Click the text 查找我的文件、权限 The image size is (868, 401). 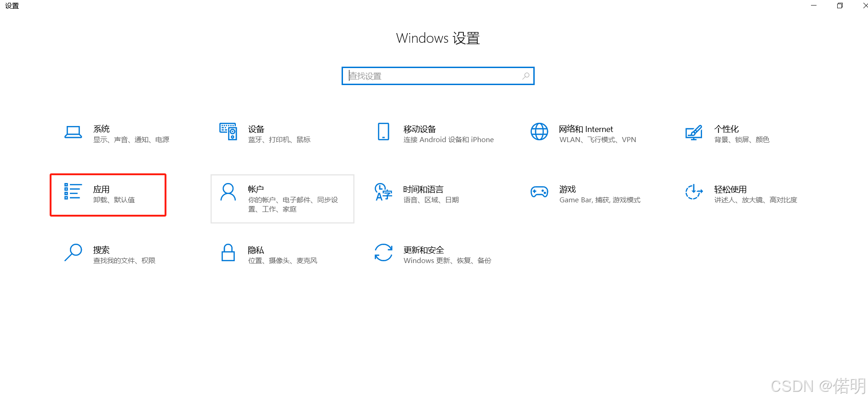pyautogui.click(x=125, y=260)
